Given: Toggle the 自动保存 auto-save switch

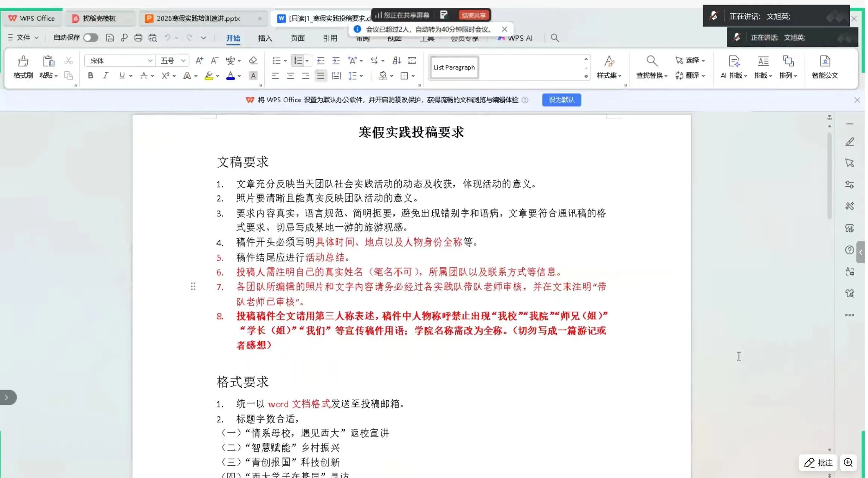Looking at the screenshot, I should click(x=90, y=38).
